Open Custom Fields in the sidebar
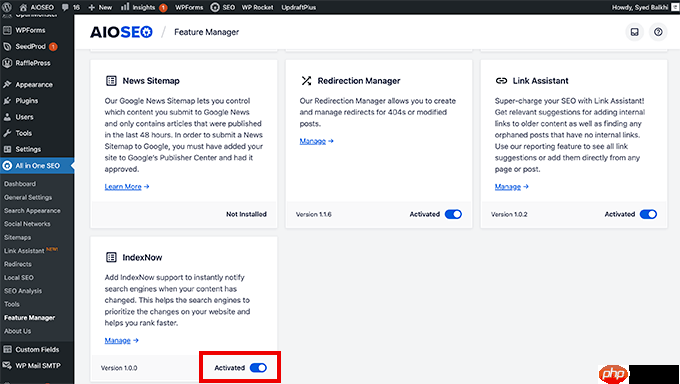Viewport: 680px width, 384px height. click(x=37, y=349)
